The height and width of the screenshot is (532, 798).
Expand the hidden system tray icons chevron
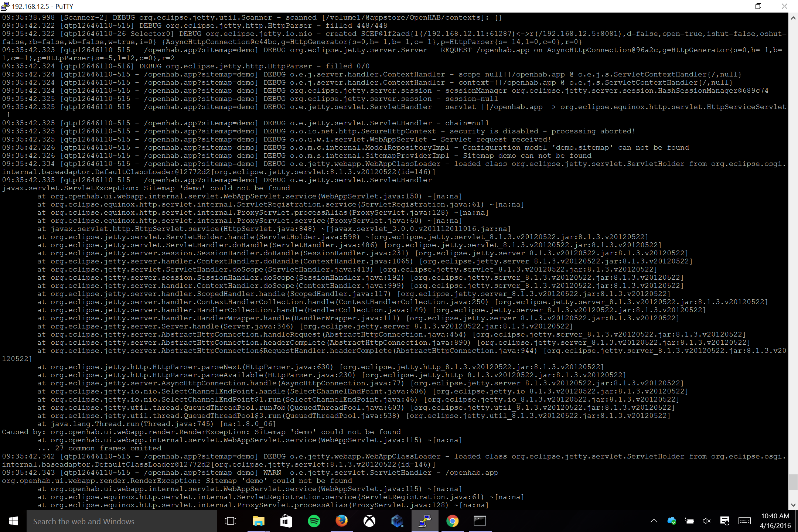(654, 521)
